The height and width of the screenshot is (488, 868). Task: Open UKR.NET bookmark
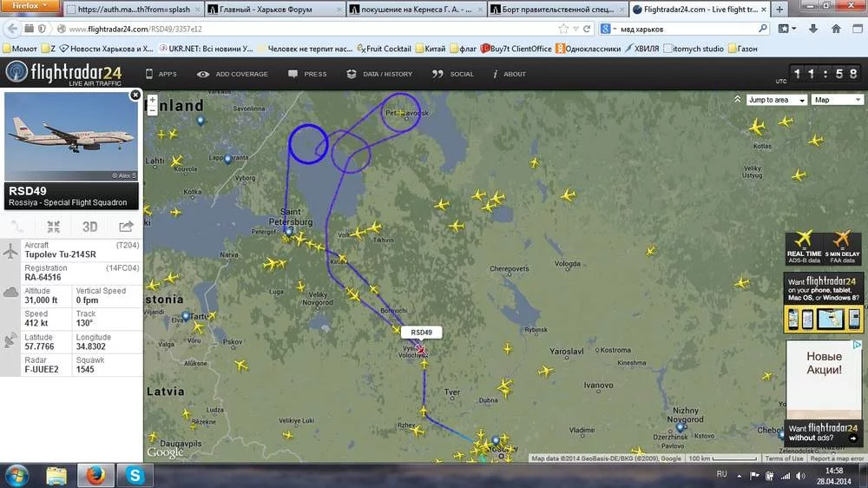click(x=206, y=49)
